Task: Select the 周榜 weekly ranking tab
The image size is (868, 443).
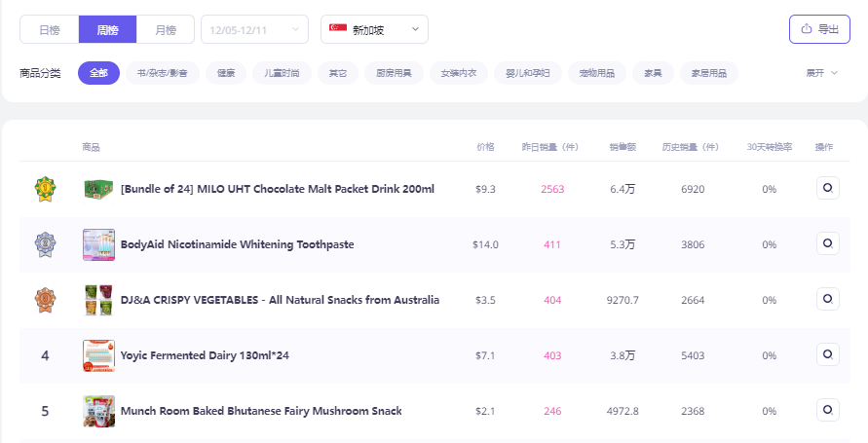Action: (x=107, y=29)
